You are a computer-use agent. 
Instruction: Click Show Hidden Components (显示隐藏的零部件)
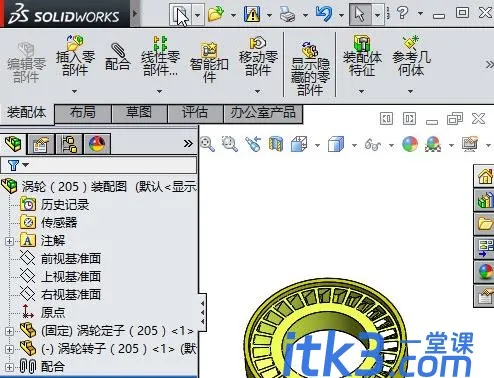click(310, 68)
